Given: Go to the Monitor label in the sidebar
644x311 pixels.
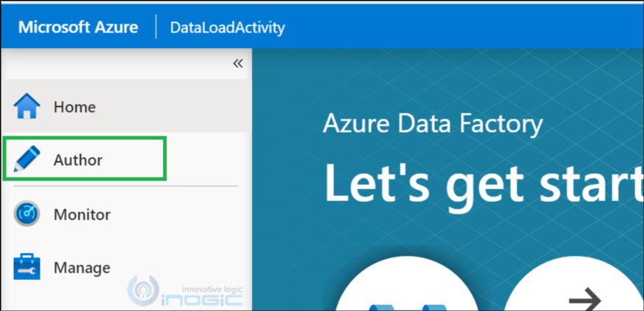Looking at the screenshot, I should click(x=82, y=214).
